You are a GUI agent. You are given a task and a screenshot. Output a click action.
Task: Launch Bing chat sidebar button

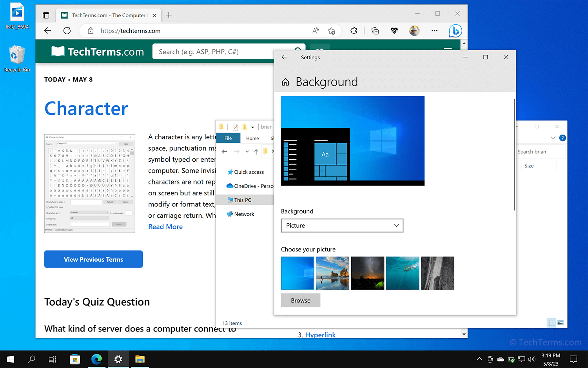pos(455,31)
